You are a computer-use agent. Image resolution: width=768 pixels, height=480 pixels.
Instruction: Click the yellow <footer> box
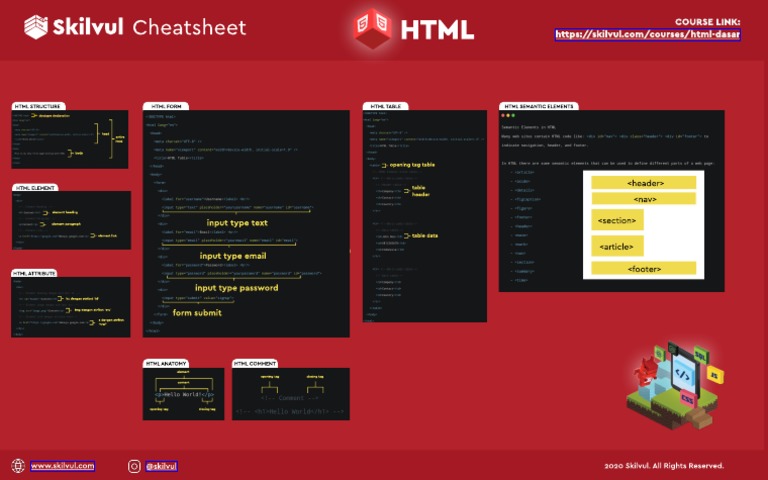pos(644,268)
